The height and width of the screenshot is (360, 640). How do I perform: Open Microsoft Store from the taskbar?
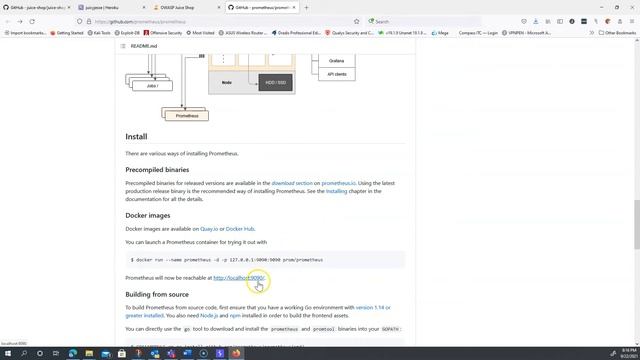(x=122, y=353)
